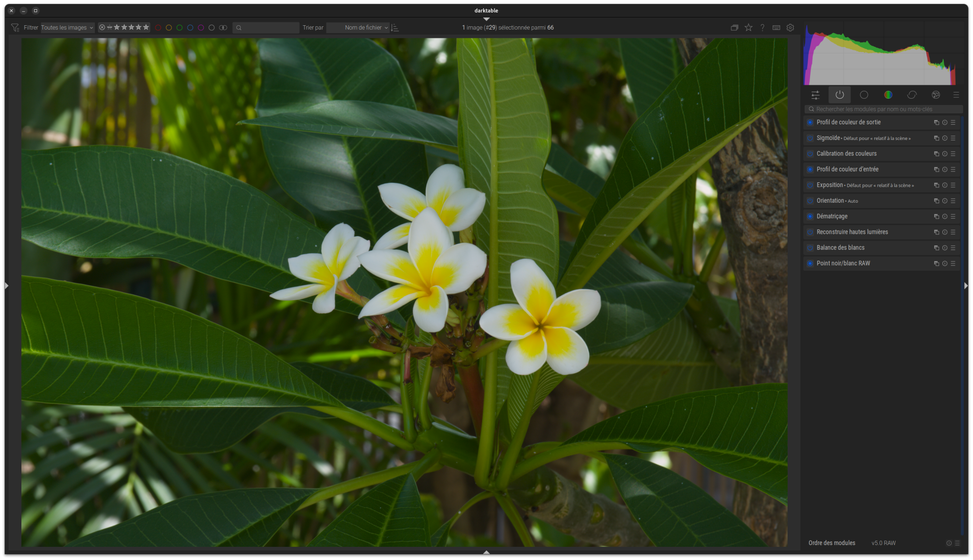Filter by the red color label

click(x=158, y=28)
